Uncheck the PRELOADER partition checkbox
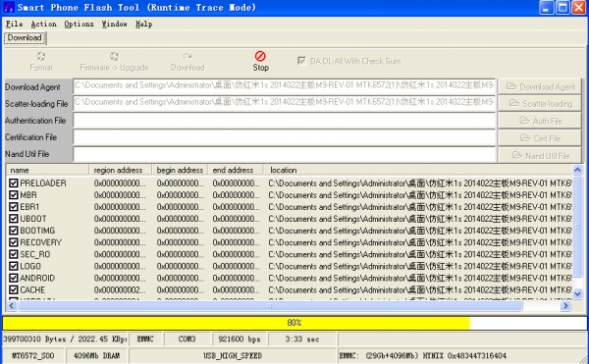Viewport: 589px width, 364px height. coord(14,183)
